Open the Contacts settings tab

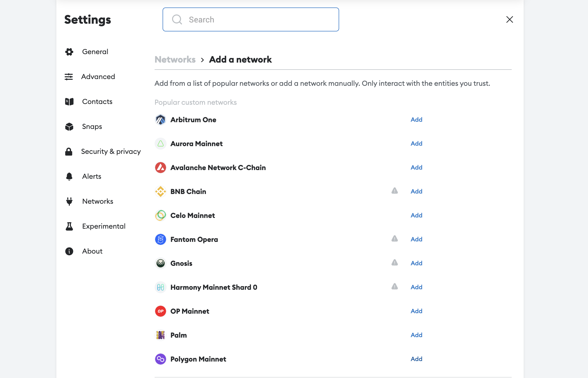[x=97, y=101]
